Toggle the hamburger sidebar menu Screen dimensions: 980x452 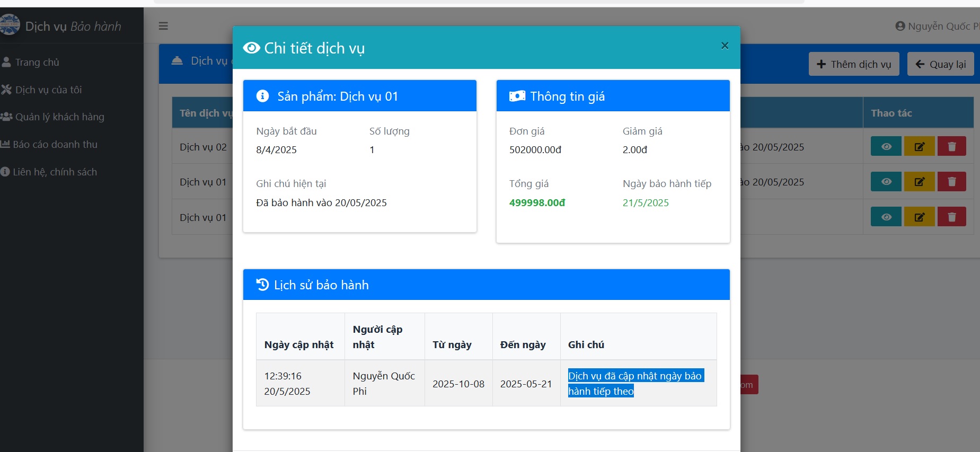click(x=163, y=26)
